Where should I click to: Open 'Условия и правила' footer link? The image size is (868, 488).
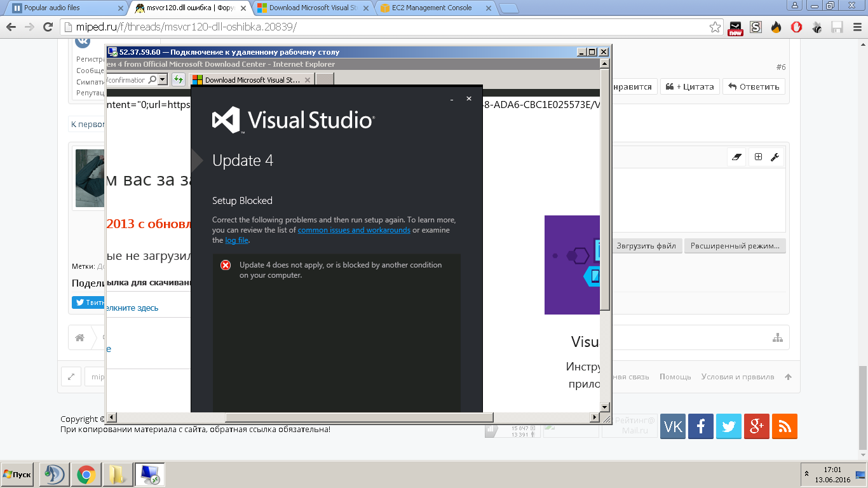(738, 377)
